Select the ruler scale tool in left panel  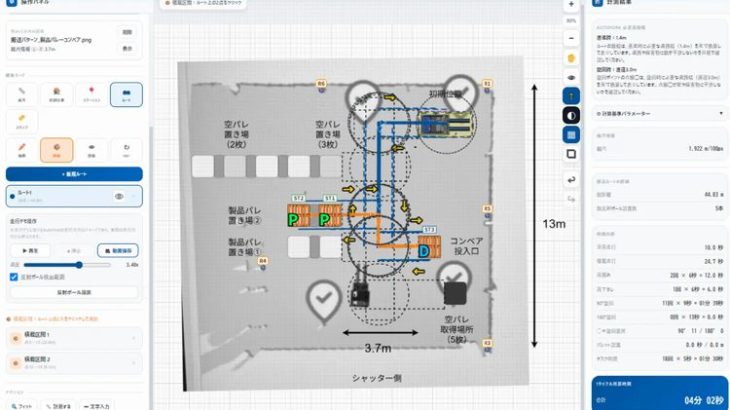click(21, 94)
